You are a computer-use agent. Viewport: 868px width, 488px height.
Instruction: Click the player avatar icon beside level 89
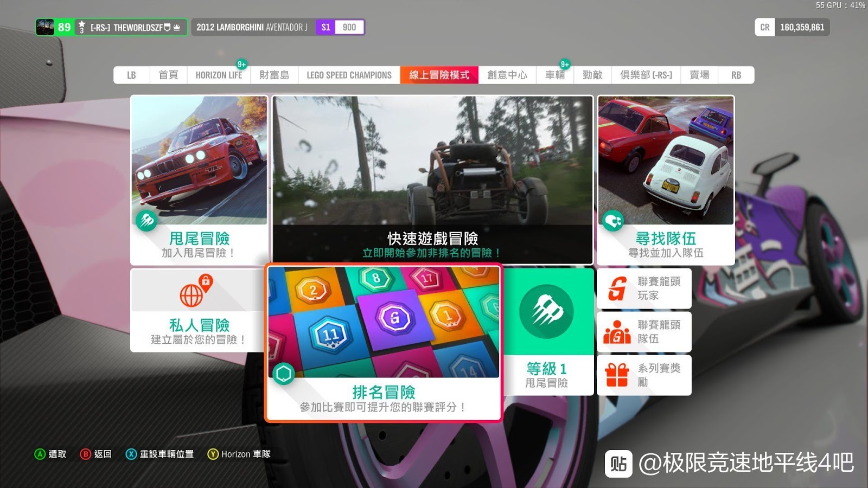coord(46,27)
